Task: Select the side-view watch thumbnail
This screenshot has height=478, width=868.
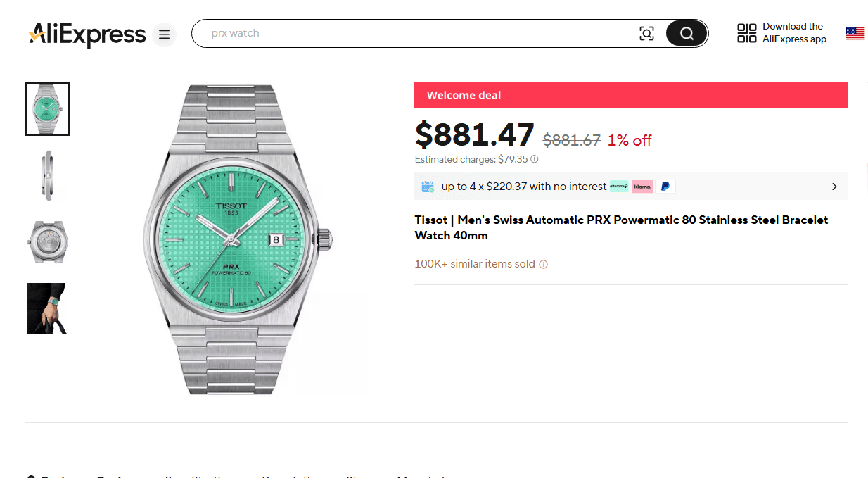Action: 47,175
